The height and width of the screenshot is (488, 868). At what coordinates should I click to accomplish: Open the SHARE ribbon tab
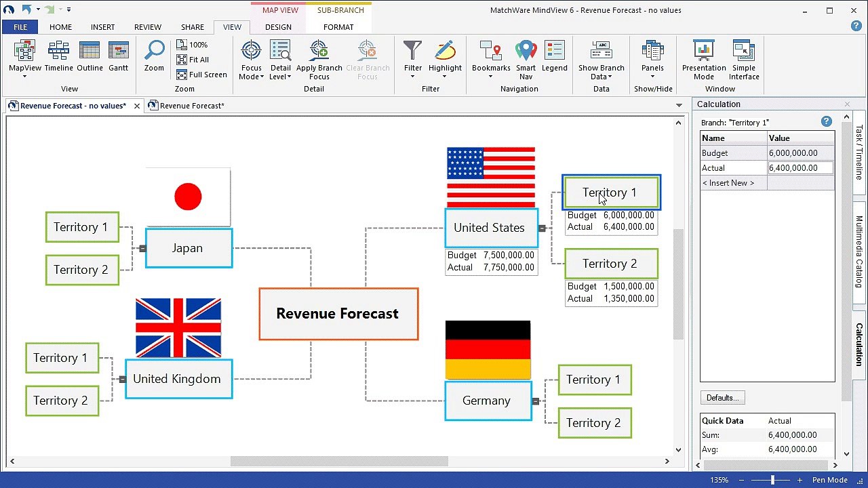coord(193,27)
